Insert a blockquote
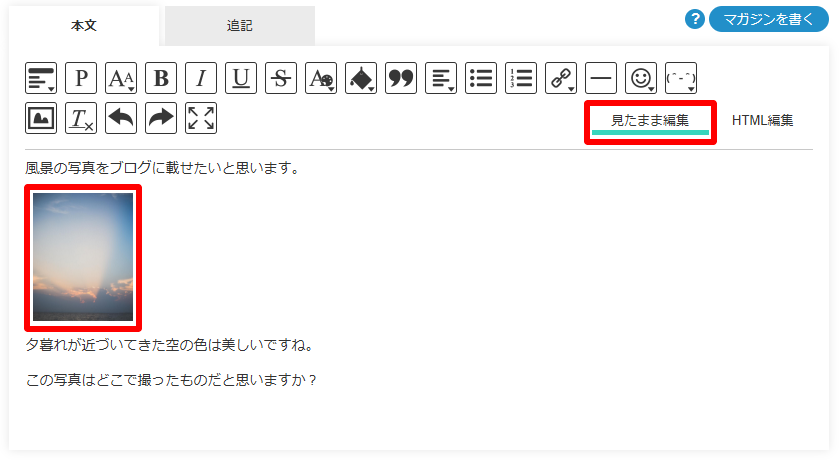Screen dimensions: 839x462 [401, 78]
